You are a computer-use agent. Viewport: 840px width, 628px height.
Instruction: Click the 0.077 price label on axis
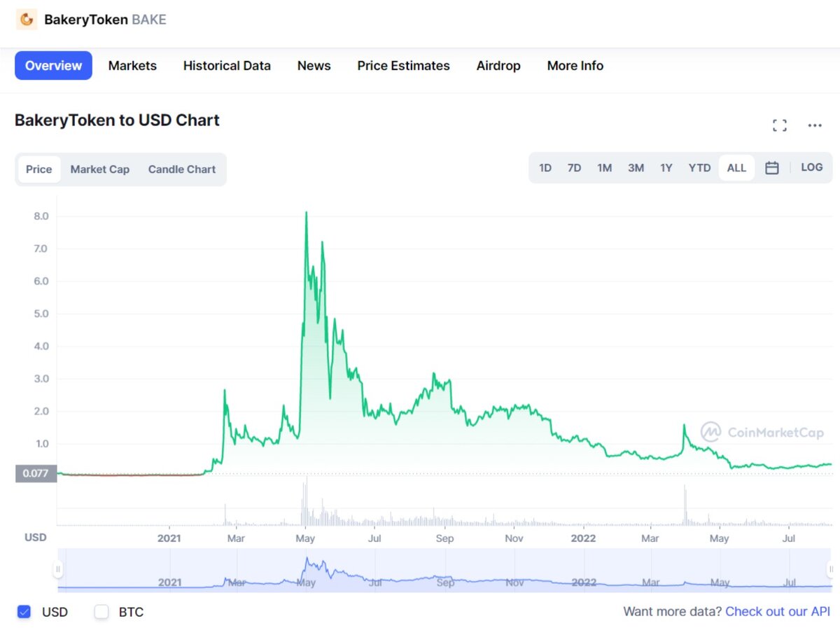36,473
